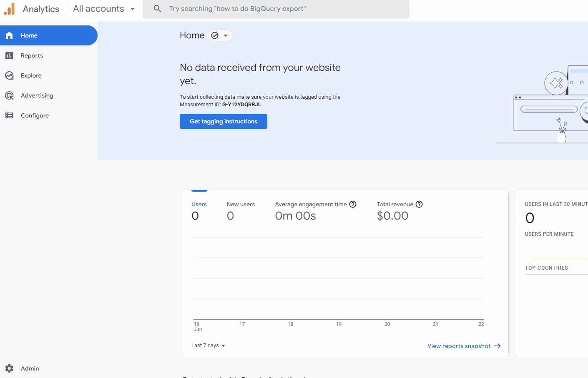
Task: Click the 0m 00s engagement value
Action: pos(295,216)
